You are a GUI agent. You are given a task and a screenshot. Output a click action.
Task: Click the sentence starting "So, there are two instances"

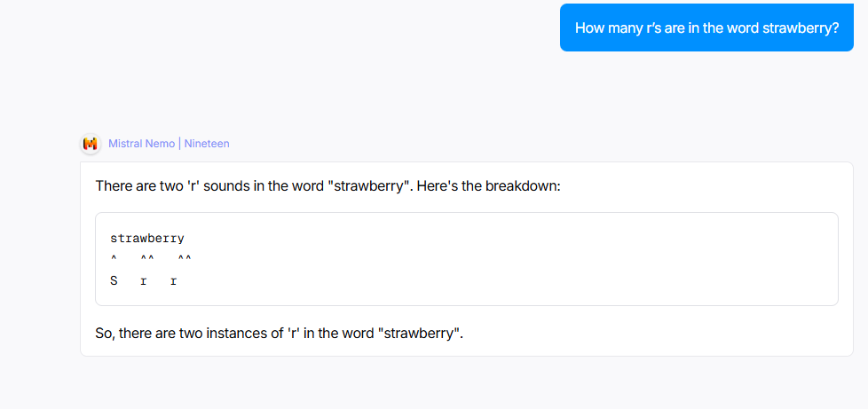[x=222, y=334]
